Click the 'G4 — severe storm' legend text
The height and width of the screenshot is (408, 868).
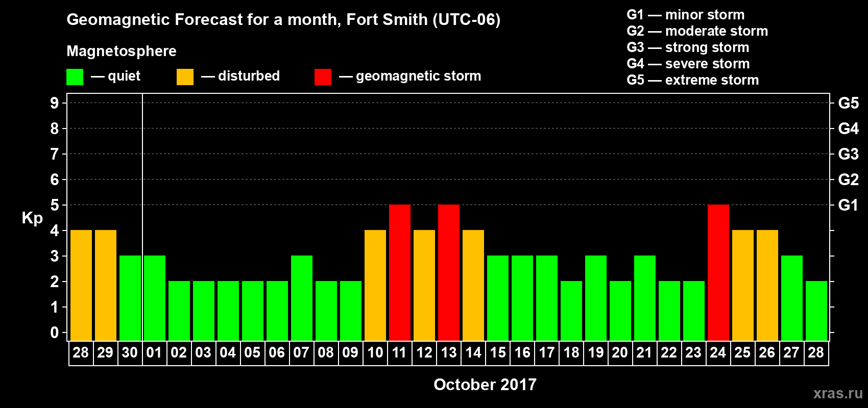click(x=688, y=64)
